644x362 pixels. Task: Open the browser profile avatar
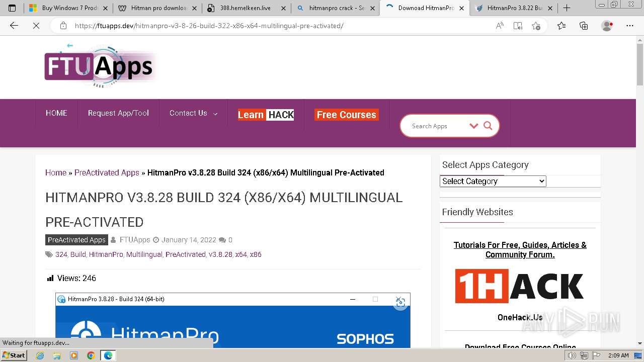pos(607,26)
